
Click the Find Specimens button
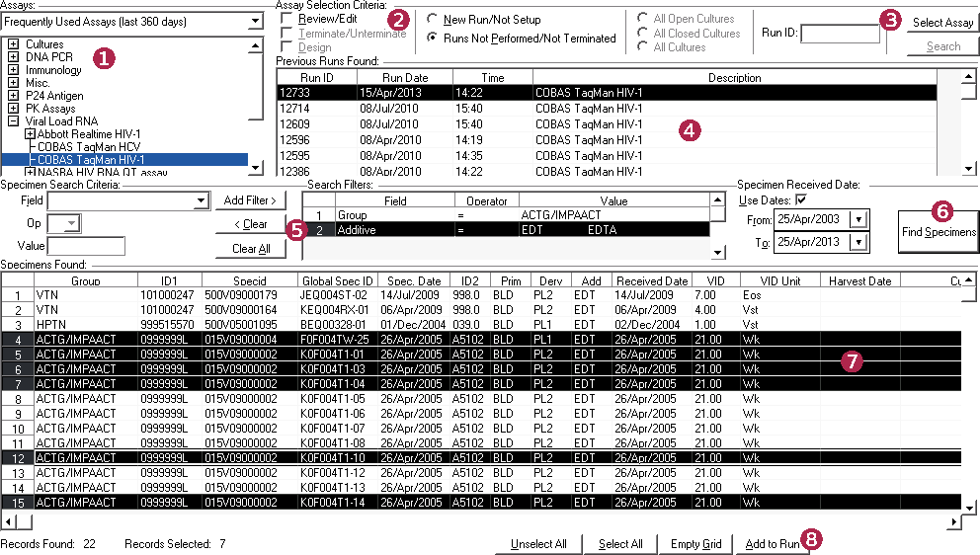pyautogui.click(x=939, y=232)
